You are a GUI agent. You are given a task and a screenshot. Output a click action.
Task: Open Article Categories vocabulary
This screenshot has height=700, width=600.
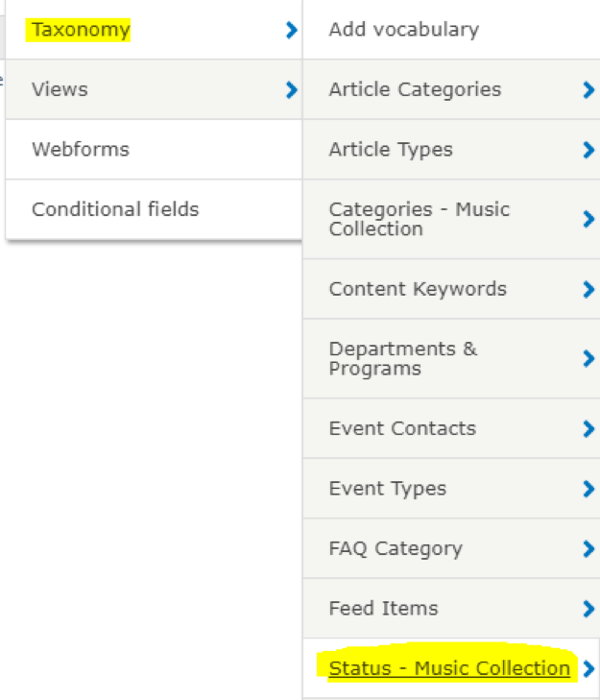415,89
